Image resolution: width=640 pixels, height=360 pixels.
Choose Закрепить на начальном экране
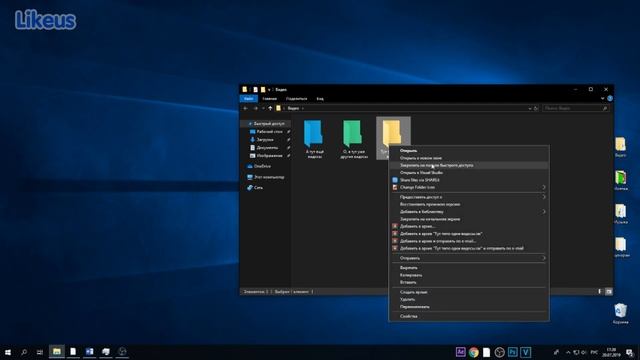(469, 219)
